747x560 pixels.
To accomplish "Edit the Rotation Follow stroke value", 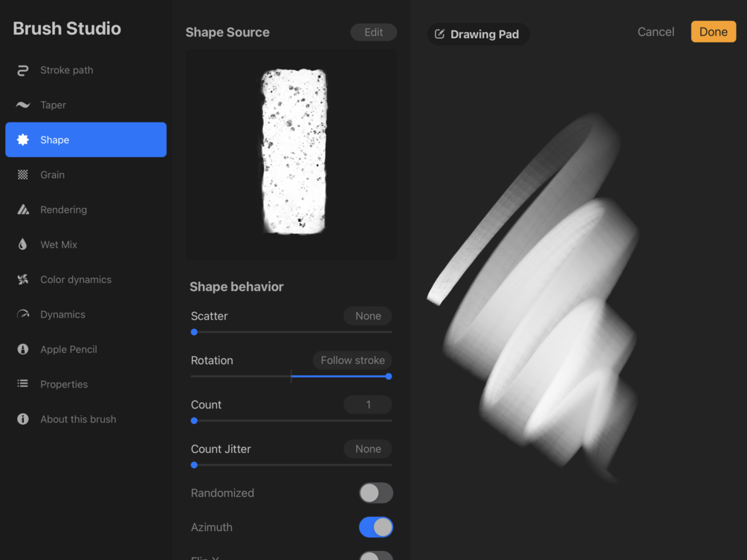I will pyautogui.click(x=352, y=360).
